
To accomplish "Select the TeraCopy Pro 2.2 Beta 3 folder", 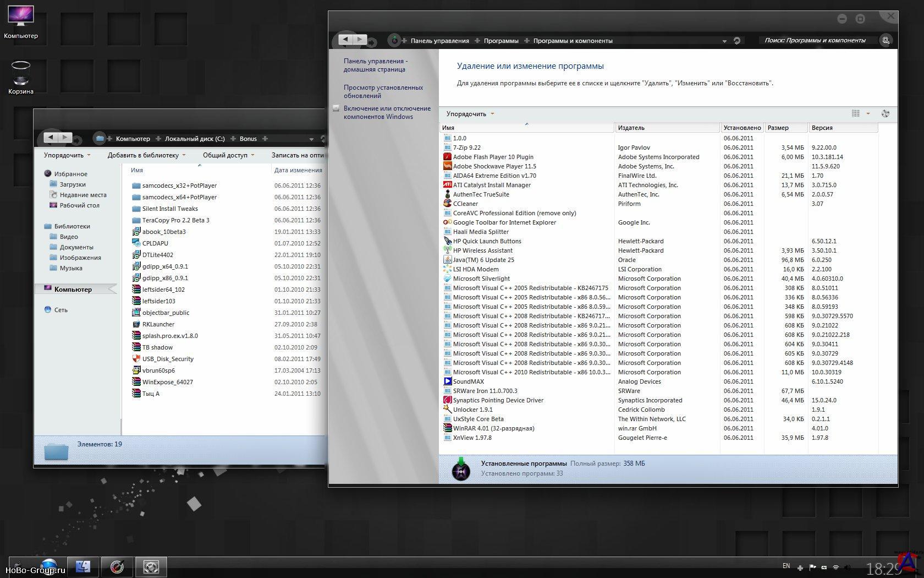I will pyautogui.click(x=175, y=220).
